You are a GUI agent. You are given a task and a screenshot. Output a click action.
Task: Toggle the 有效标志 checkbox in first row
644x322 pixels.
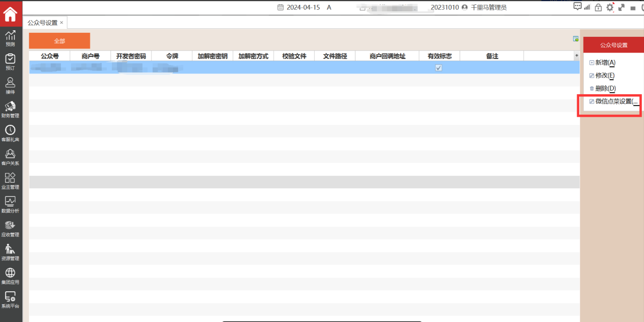[x=438, y=68]
